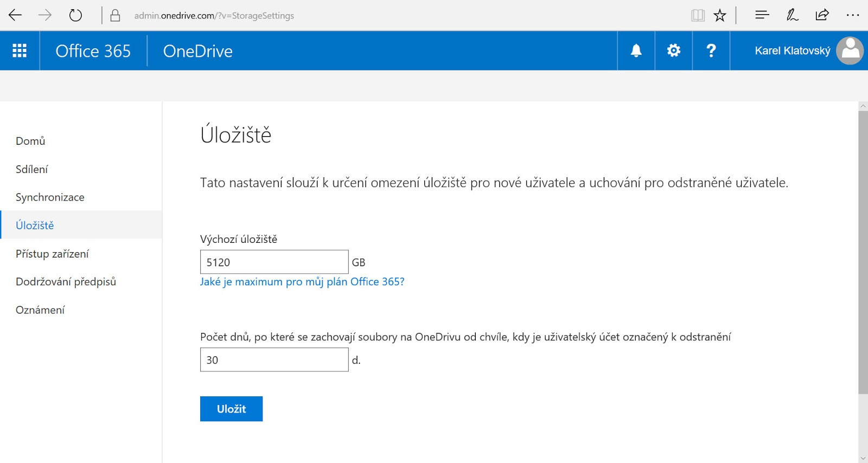Open the Domů navigation item
868x463 pixels.
click(x=81, y=141)
